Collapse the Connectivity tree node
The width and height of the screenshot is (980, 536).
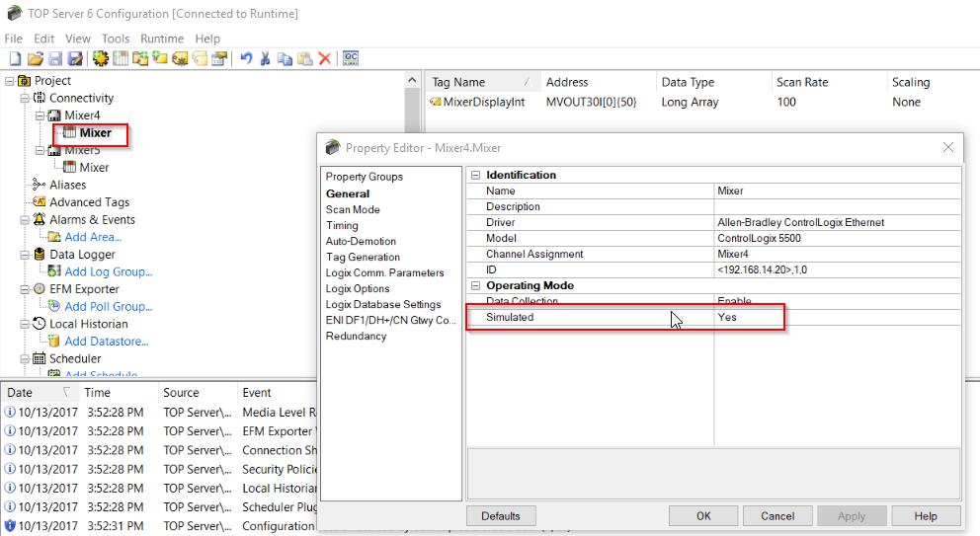(x=25, y=98)
